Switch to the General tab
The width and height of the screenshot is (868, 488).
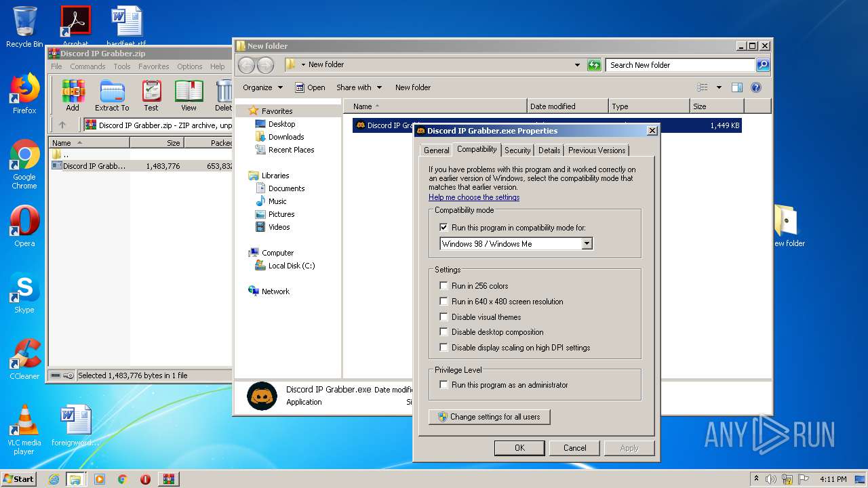(436, 150)
